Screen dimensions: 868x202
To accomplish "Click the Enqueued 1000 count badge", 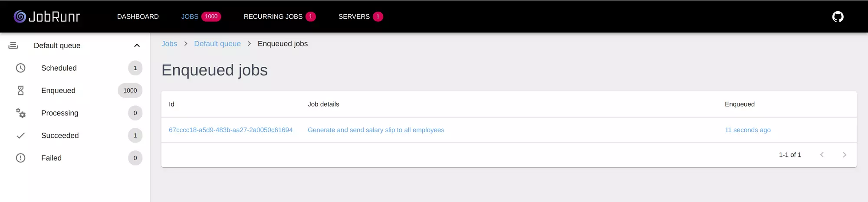I will (x=130, y=91).
